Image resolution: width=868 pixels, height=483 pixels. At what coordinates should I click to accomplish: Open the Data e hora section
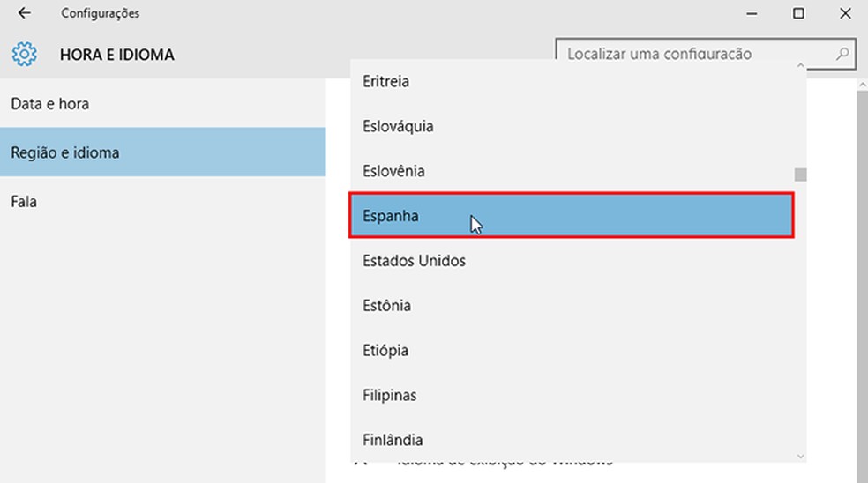point(50,104)
